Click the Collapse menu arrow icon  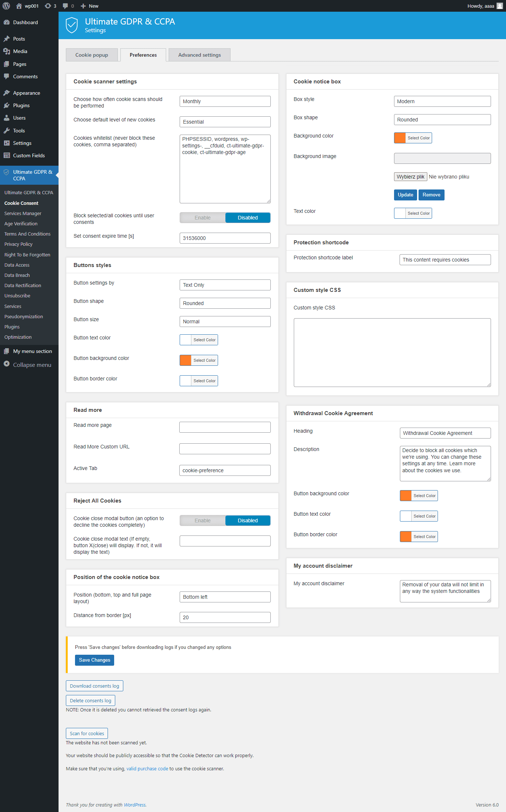7,364
